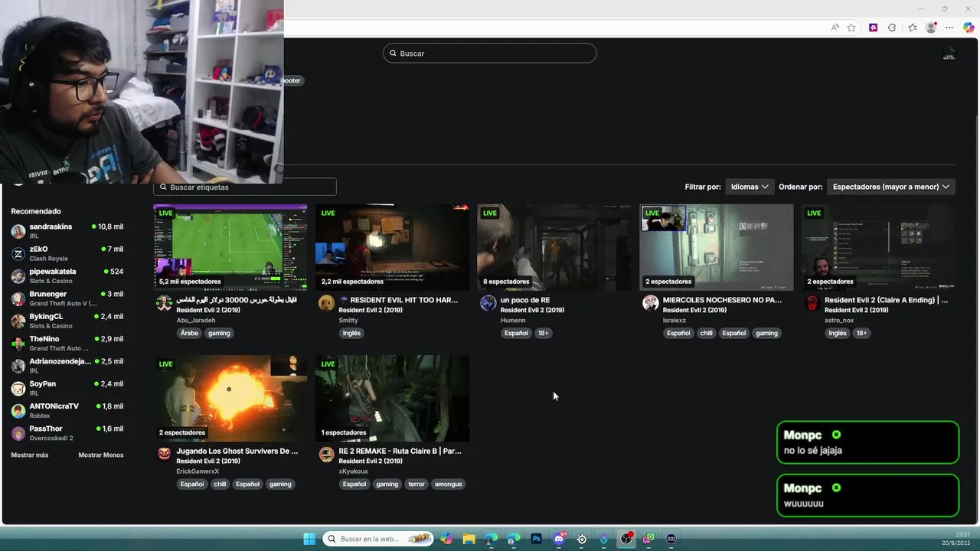Image resolution: width=980 pixels, height=551 pixels.
Task: Click the 'Jugando Los Ghost Survivers De ...' title
Action: tap(237, 451)
